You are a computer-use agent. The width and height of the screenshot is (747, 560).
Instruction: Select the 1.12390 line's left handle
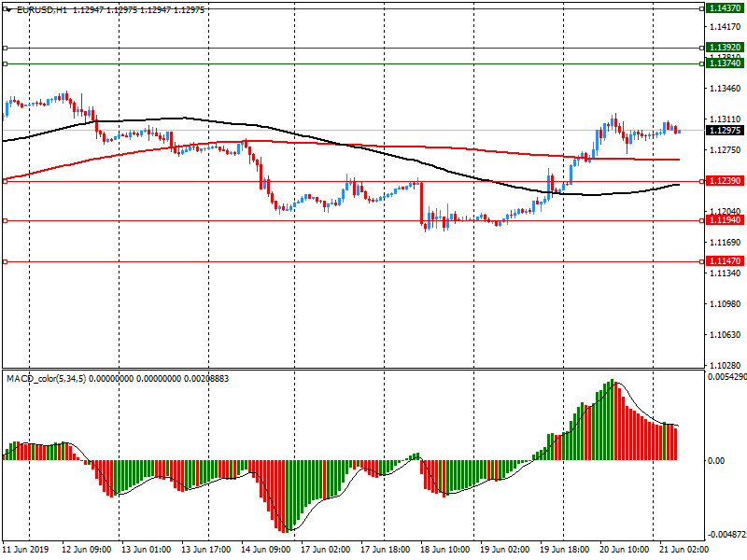6,181
